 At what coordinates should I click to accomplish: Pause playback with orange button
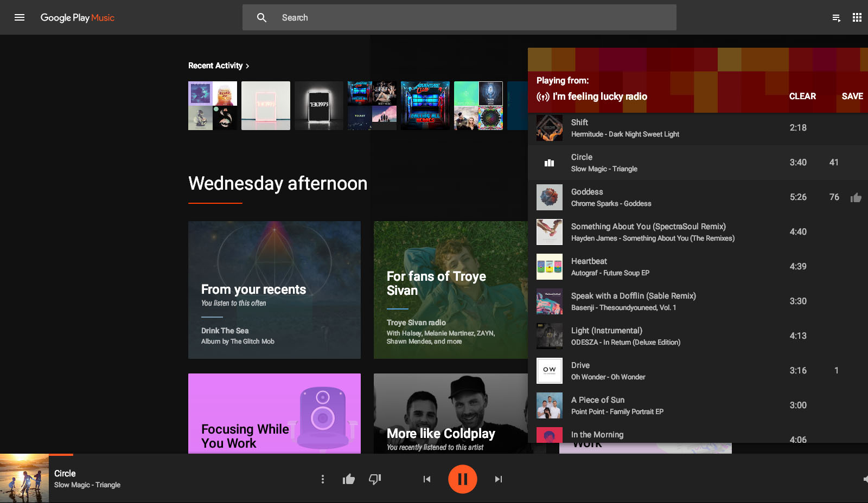463,479
